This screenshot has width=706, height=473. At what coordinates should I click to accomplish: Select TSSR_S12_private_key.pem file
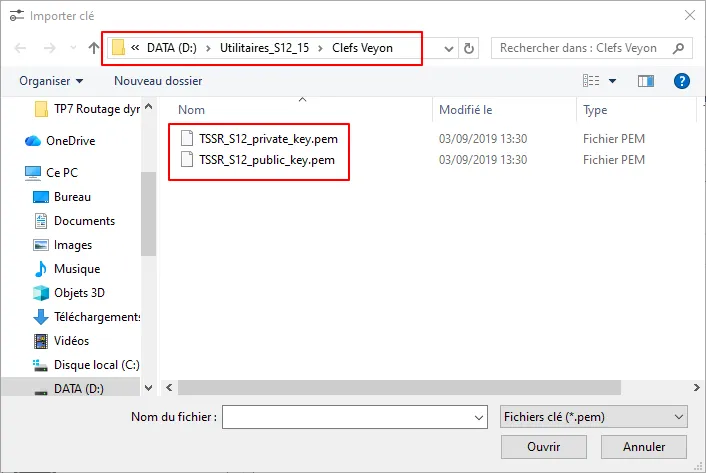268,139
